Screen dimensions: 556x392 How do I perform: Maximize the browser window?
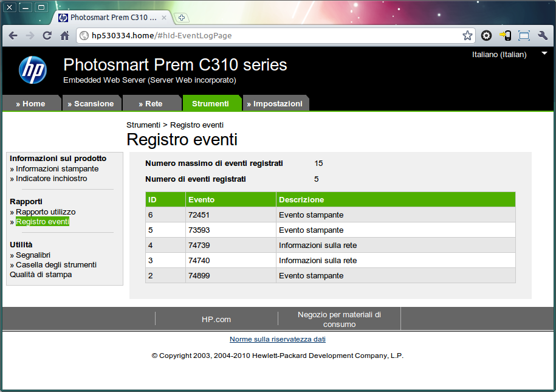[x=41, y=7]
